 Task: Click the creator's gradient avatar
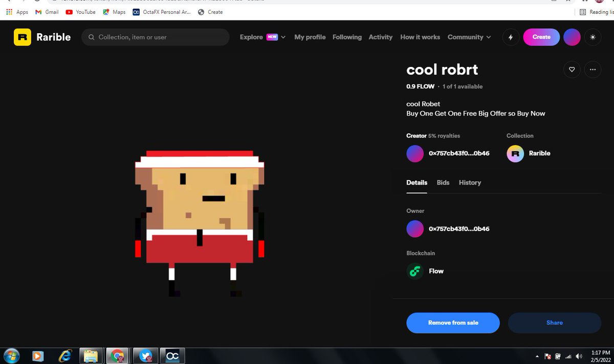tap(415, 153)
